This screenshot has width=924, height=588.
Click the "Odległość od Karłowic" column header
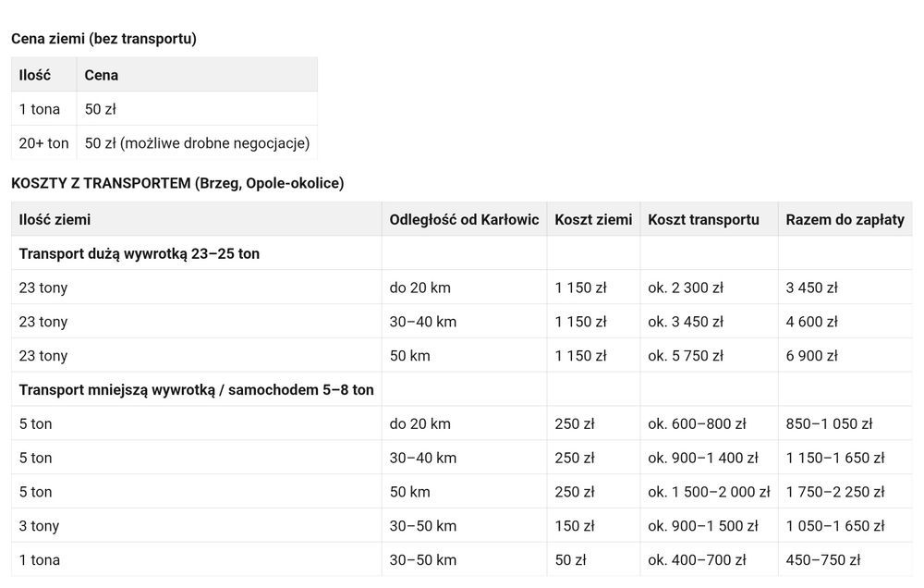[x=464, y=219]
